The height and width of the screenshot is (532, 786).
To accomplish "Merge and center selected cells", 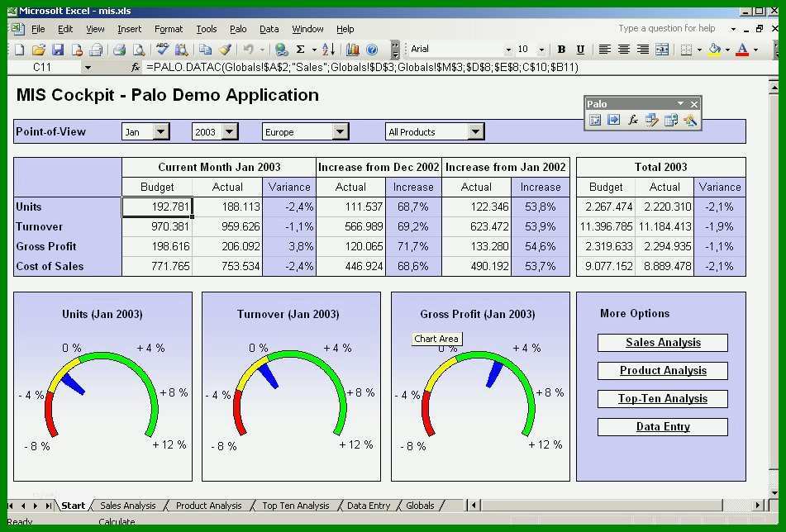I will click(662, 49).
